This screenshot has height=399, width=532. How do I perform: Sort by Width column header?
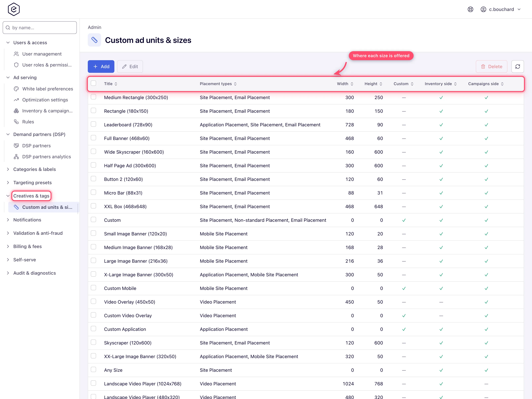coord(345,84)
